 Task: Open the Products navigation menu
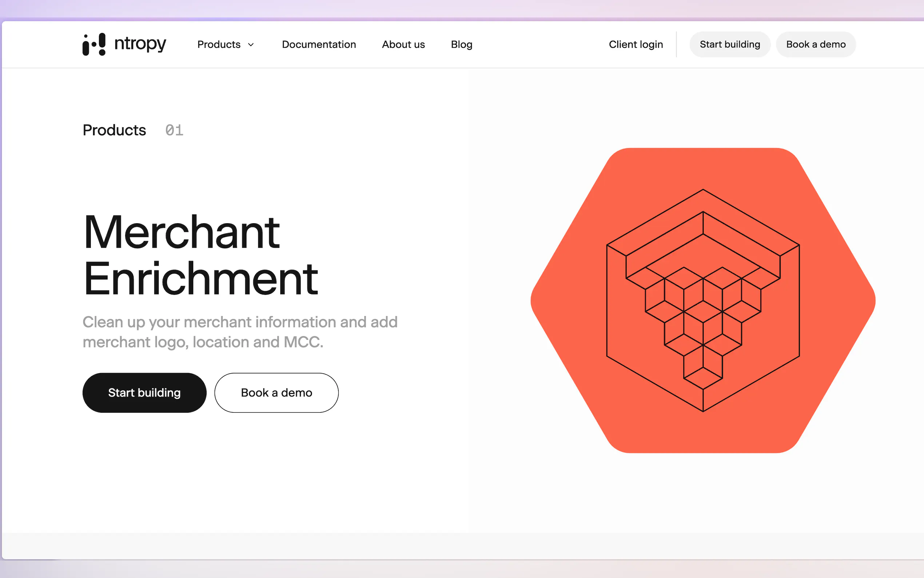[219, 44]
